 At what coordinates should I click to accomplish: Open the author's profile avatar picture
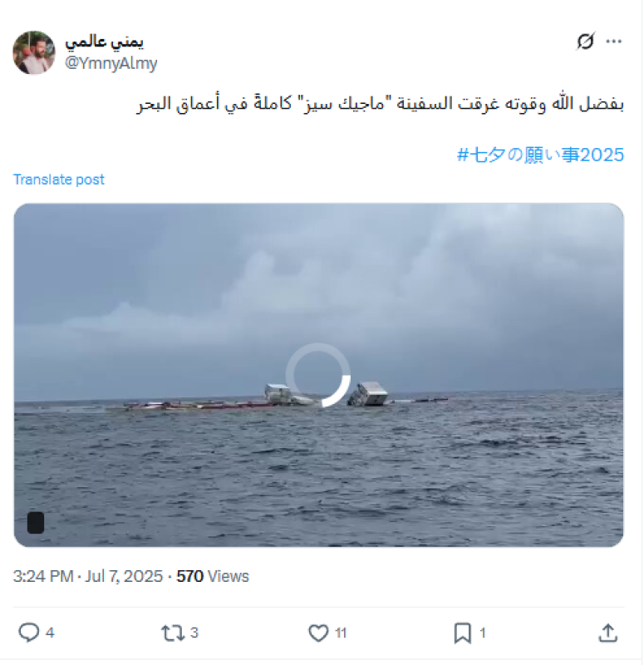click(x=34, y=52)
